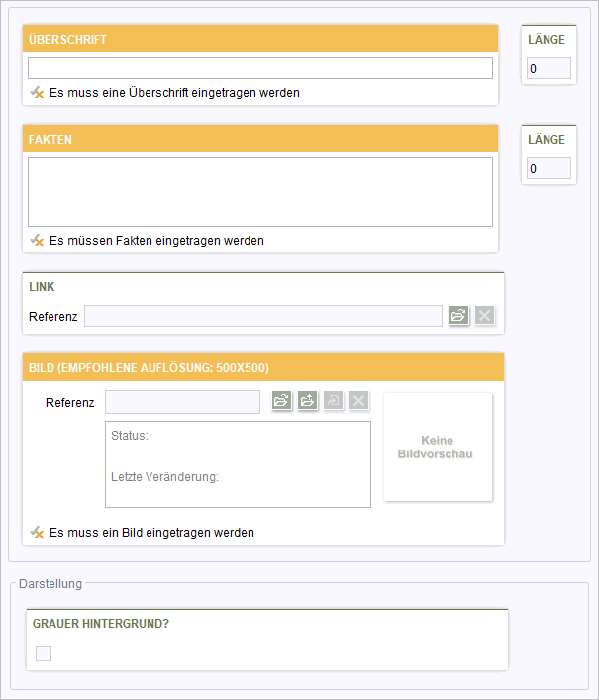Click the Länge field next to Fakten
The height and width of the screenshot is (700, 599).
tap(549, 168)
